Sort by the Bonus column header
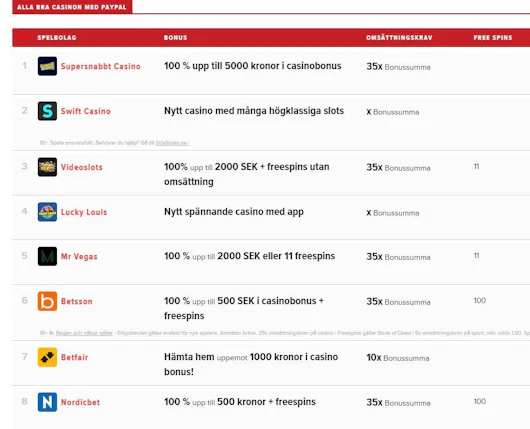 pos(175,38)
